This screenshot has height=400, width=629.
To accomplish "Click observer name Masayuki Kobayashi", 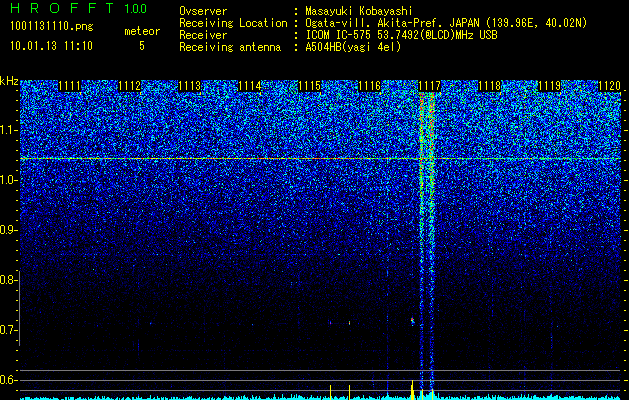I will tap(359, 11).
